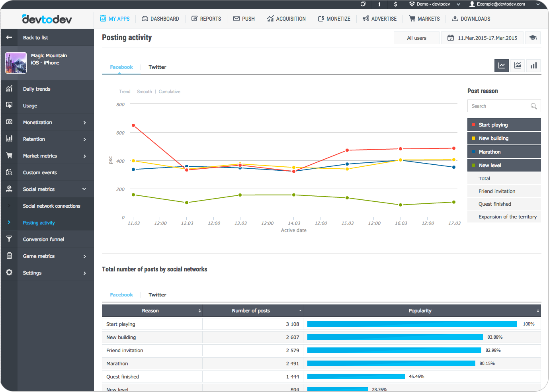Collapse the Social metrics section
Viewport: 549px width, 392px height.
[x=84, y=189]
